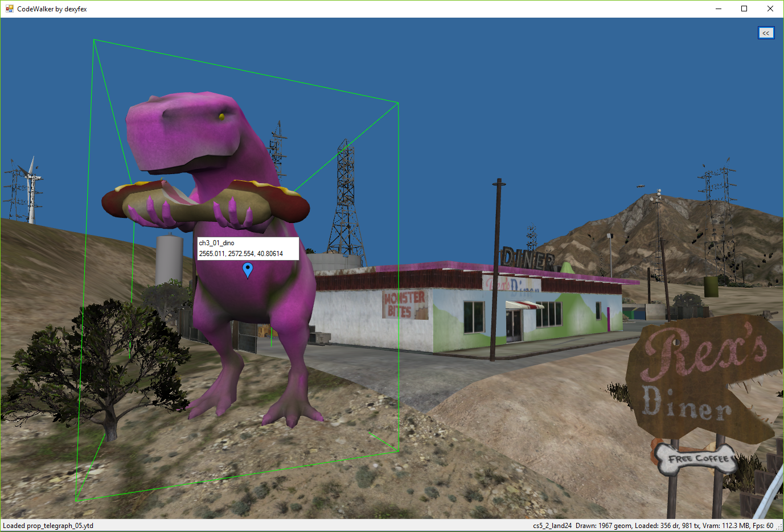Click the "CodeWalker by dexyfex" window title
This screenshot has width=784, height=532.
(52, 9)
